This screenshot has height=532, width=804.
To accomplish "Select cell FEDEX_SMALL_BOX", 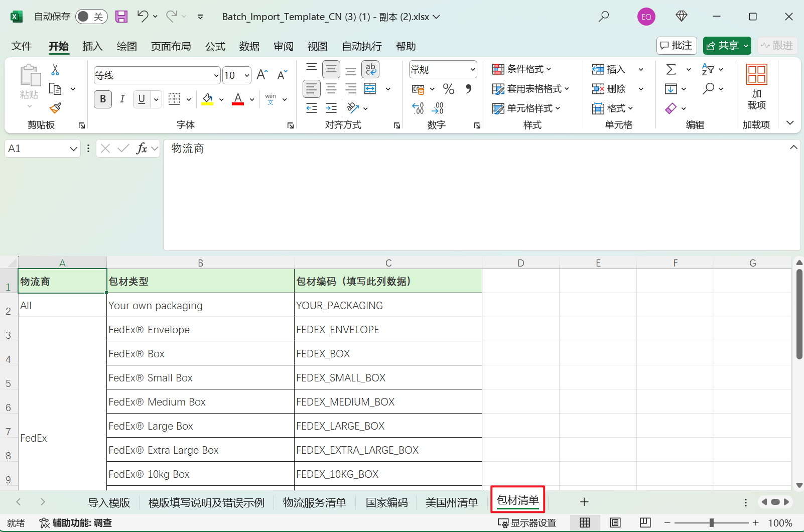I will (388, 377).
